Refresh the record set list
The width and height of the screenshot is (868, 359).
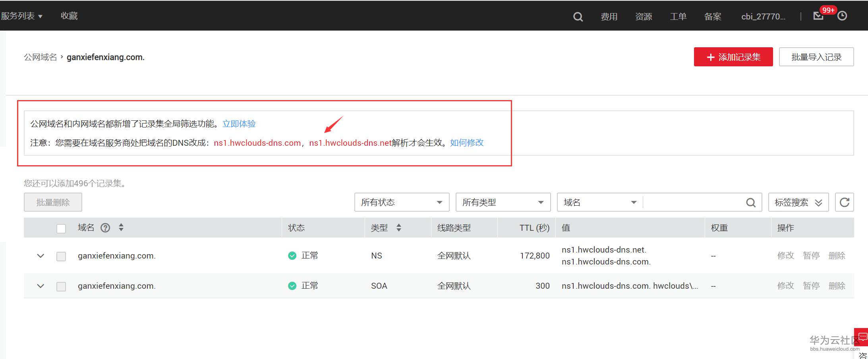845,203
